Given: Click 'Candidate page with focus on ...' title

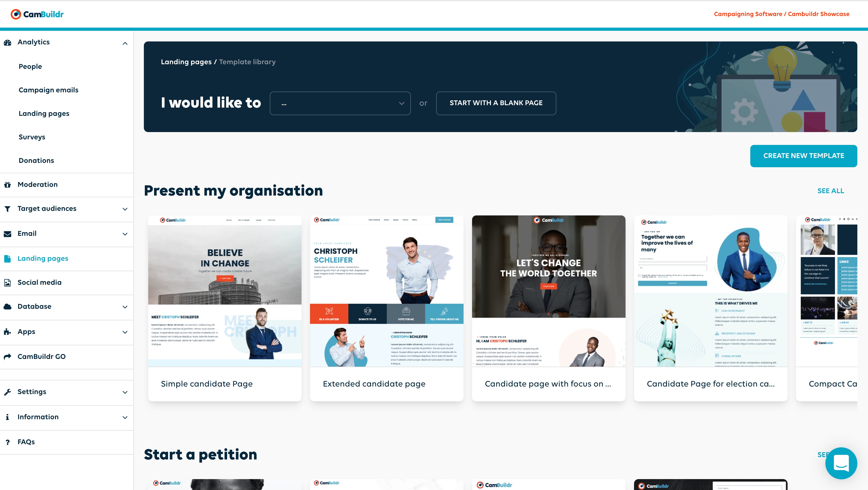Looking at the screenshot, I should tap(548, 384).
